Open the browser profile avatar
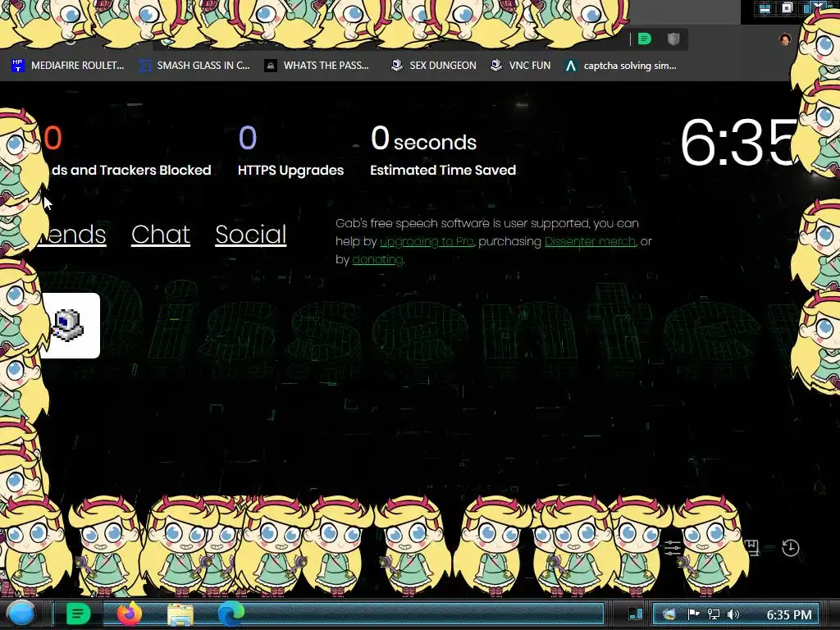The width and height of the screenshot is (840, 630). pos(785,39)
